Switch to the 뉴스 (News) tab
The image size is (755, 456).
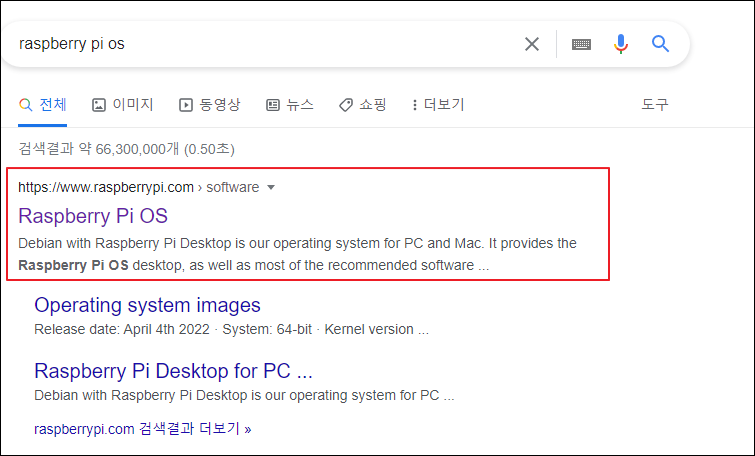point(289,104)
